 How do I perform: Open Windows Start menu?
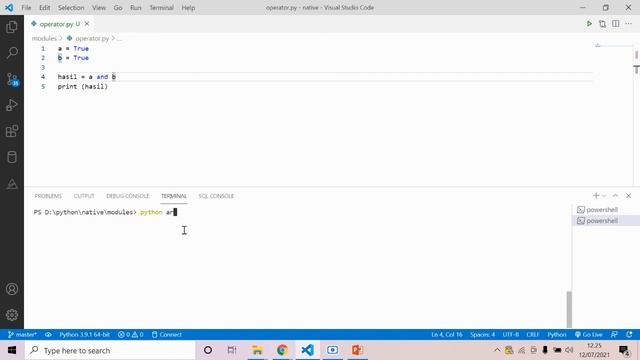pyautogui.click(x=12, y=350)
